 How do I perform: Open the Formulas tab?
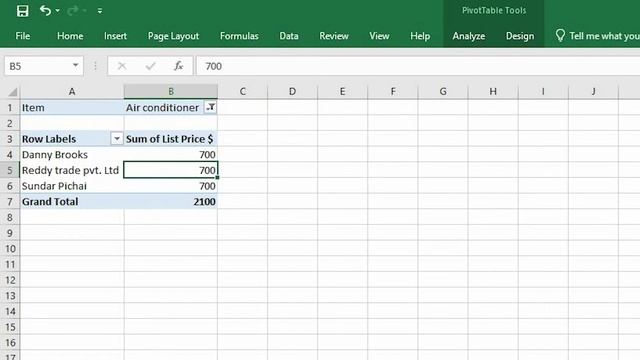click(239, 36)
